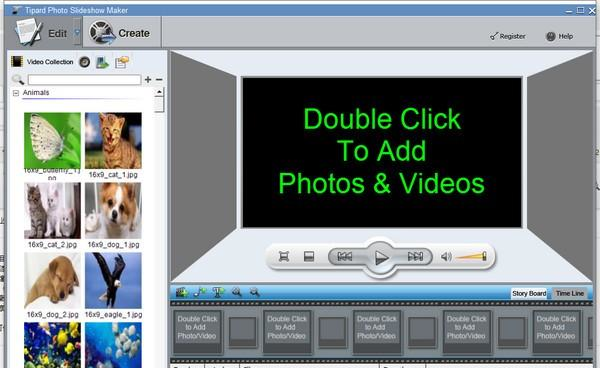Click the second storyboard photo slot
The width and height of the screenshot is (600, 368).
click(287, 331)
